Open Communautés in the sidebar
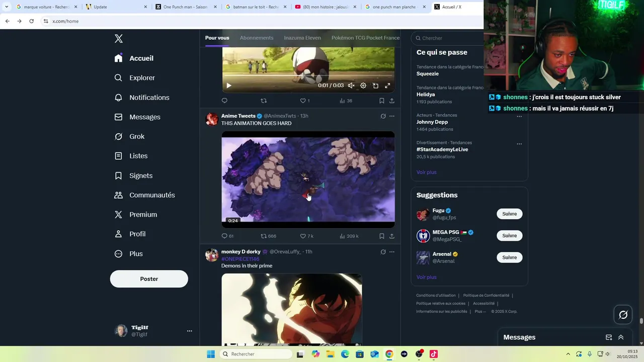This screenshot has width=644, height=362. (144, 195)
